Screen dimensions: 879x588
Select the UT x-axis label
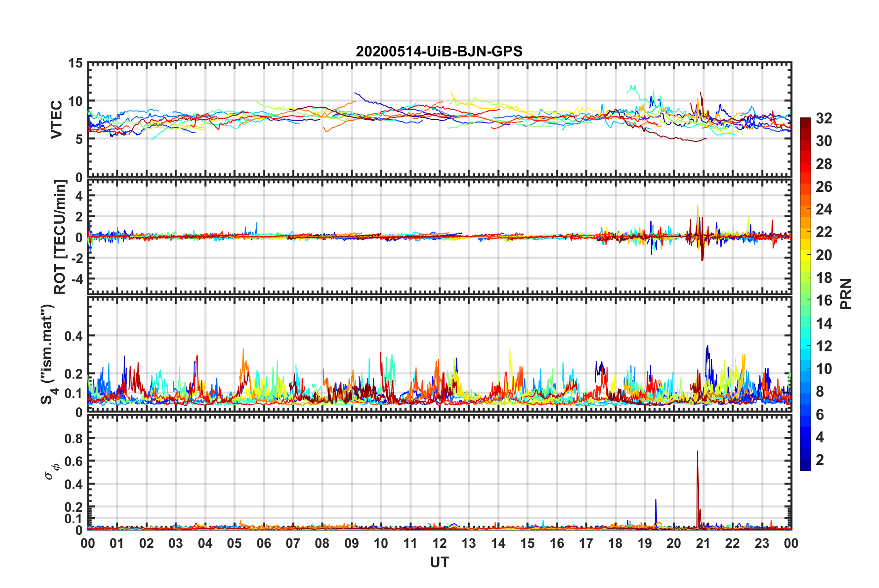pyautogui.click(x=439, y=562)
